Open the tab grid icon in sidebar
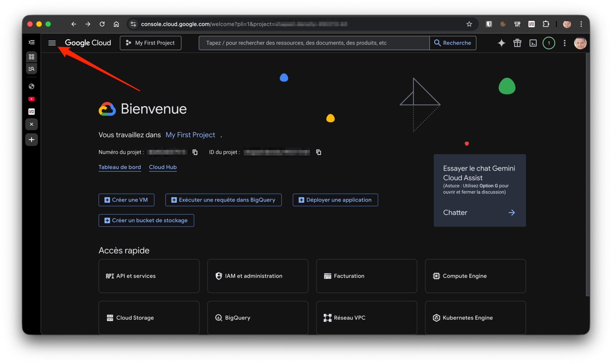The image size is (612, 364). click(x=32, y=57)
